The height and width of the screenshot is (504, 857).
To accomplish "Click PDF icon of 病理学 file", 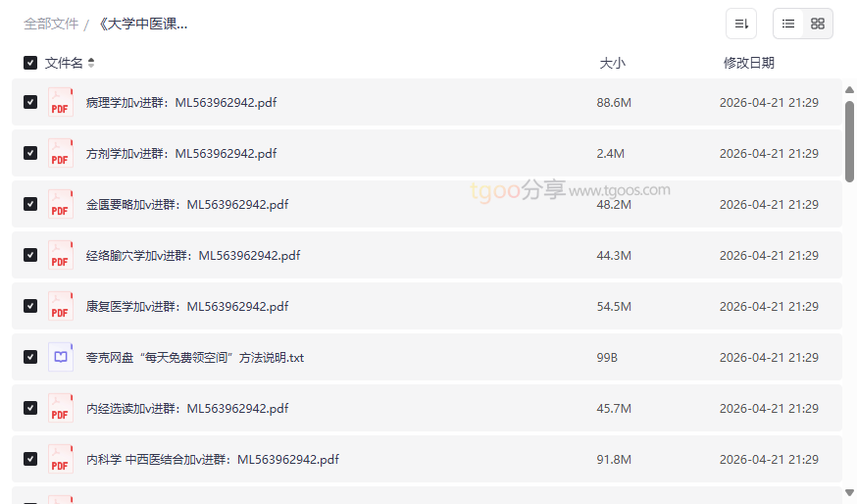I will point(61,102).
